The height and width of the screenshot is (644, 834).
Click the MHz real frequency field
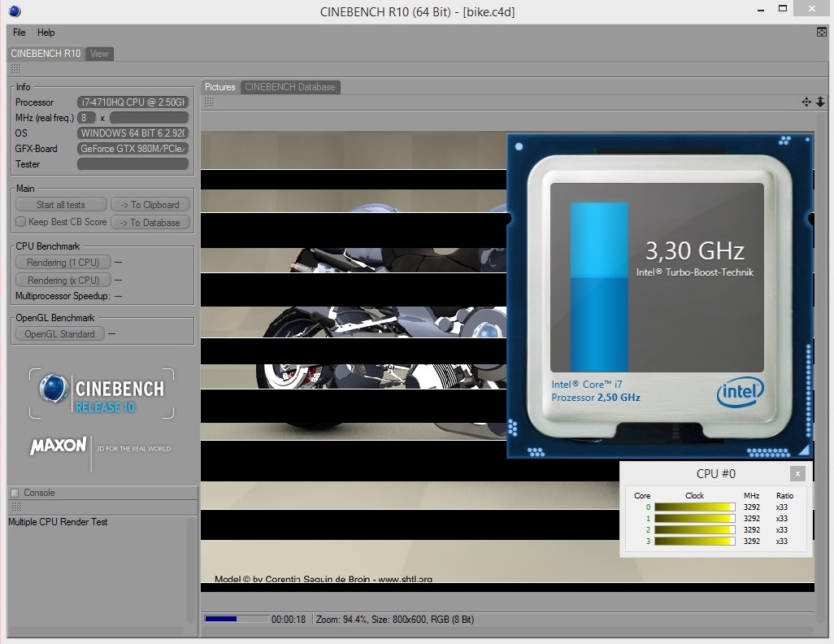[x=149, y=118]
